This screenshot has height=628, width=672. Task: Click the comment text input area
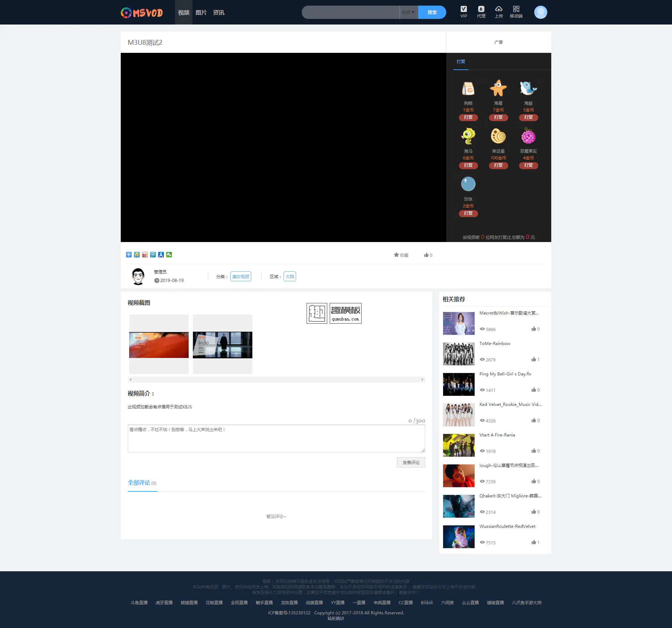276,439
